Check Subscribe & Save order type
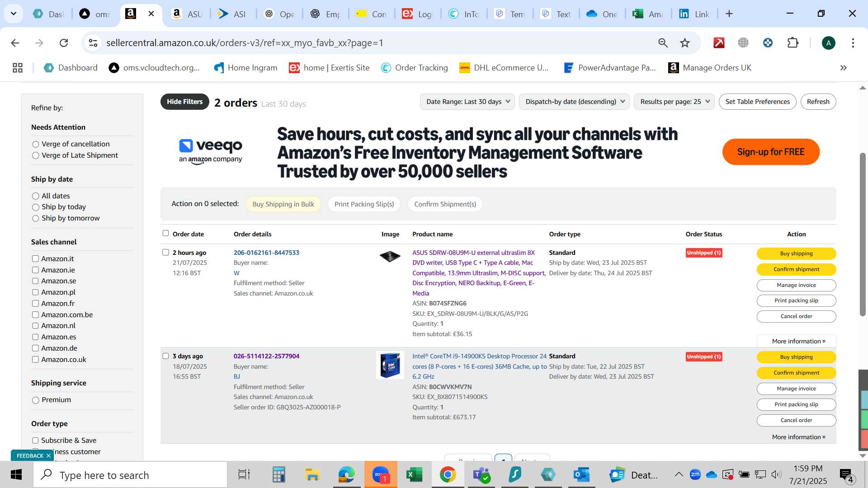 (x=35, y=441)
